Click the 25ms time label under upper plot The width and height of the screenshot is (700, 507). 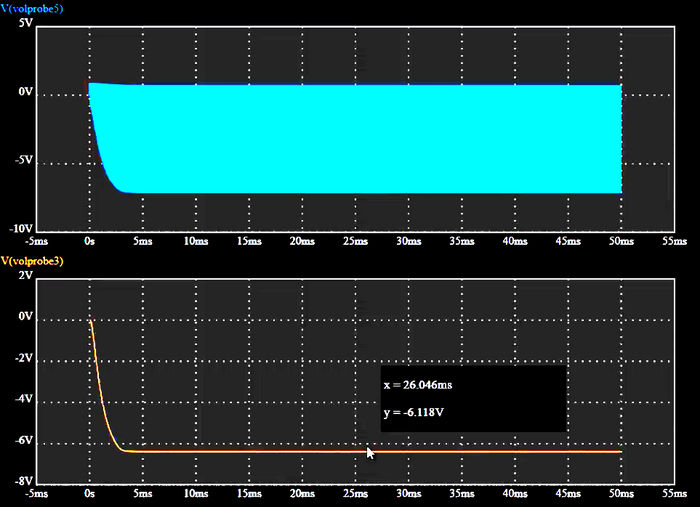(355, 241)
